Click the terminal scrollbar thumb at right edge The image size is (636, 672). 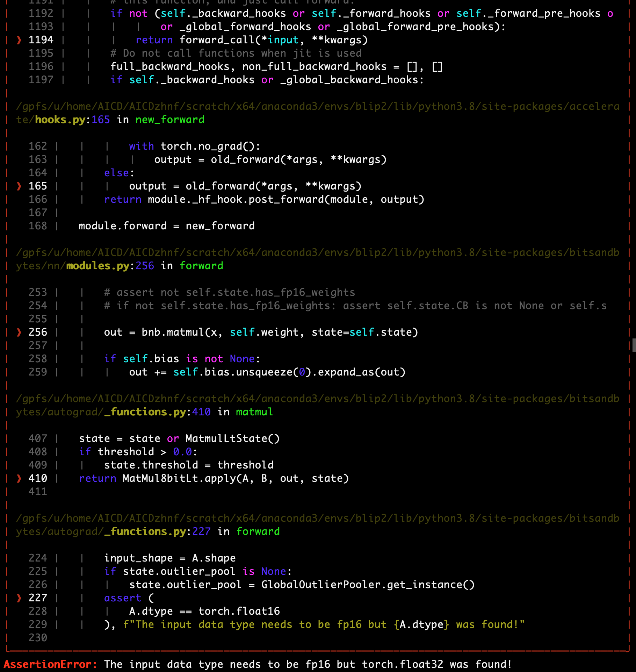pos(634,345)
